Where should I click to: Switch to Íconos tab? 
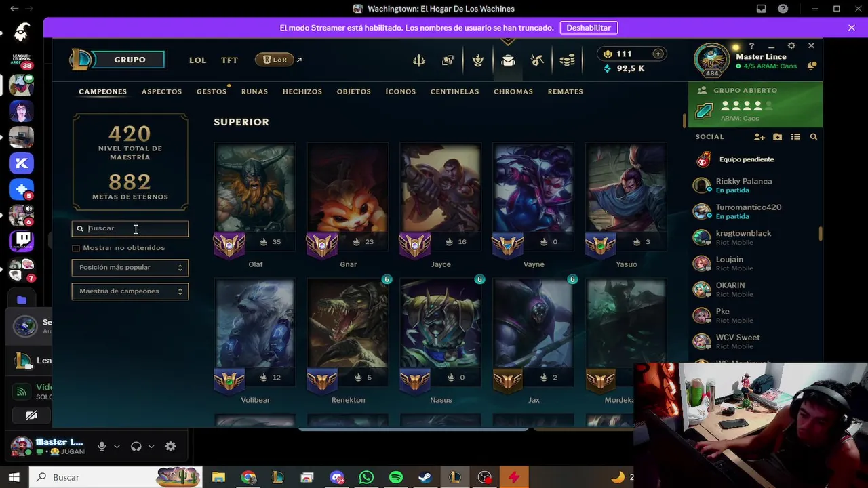point(401,91)
